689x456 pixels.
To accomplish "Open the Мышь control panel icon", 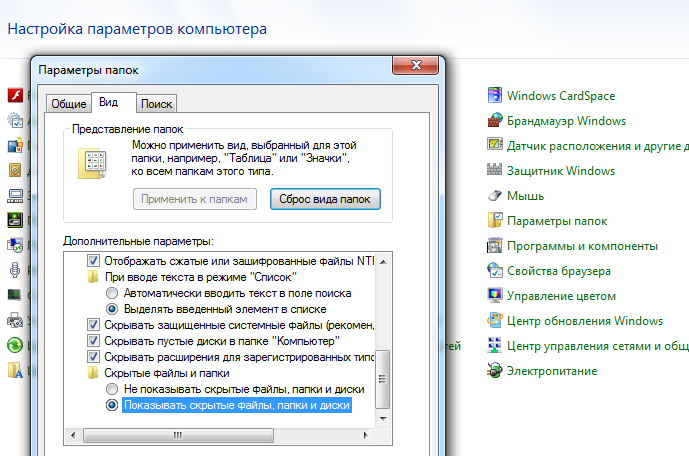I will 494,196.
